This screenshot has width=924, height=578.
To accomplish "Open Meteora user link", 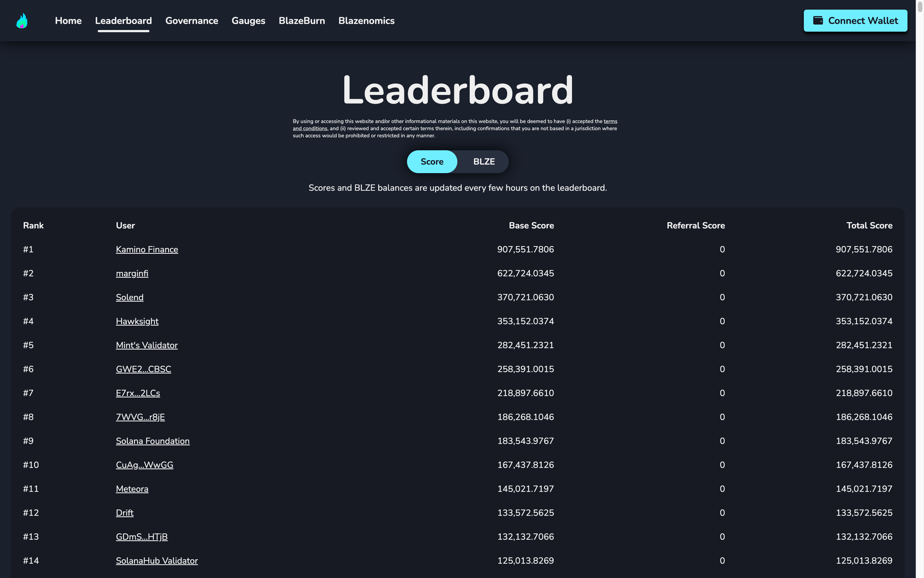I will click(132, 489).
